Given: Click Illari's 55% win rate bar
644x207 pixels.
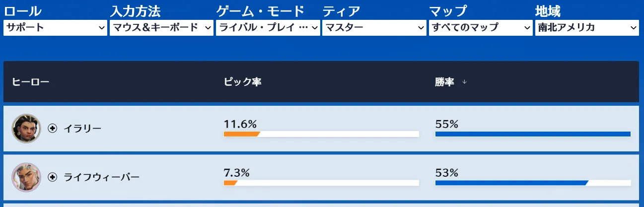Looking at the screenshot, I should point(532,134).
